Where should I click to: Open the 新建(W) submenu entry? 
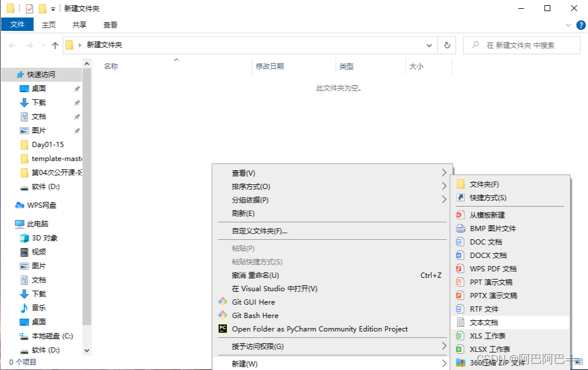(332, 364)
